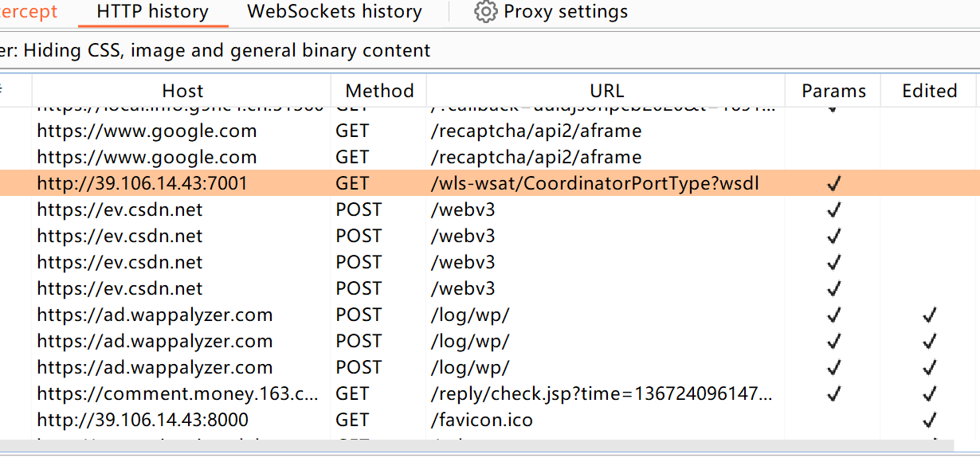This screenshot has width=980, height=458.
Task: Sort by the Params column header
Action: pyautogui.click(x=833, y=91)
